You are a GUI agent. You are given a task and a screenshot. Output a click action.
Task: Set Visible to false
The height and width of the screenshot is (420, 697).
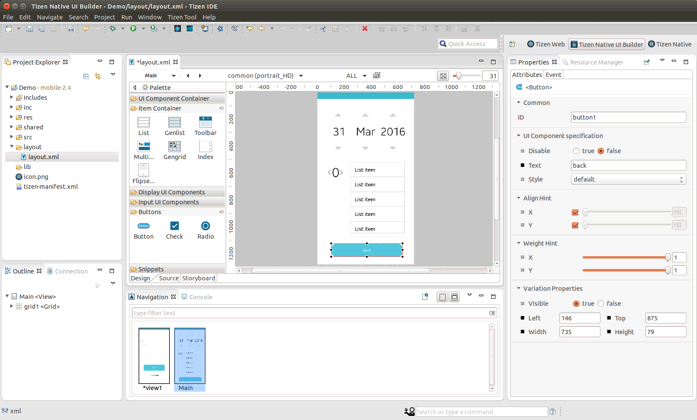pos(602,304)
